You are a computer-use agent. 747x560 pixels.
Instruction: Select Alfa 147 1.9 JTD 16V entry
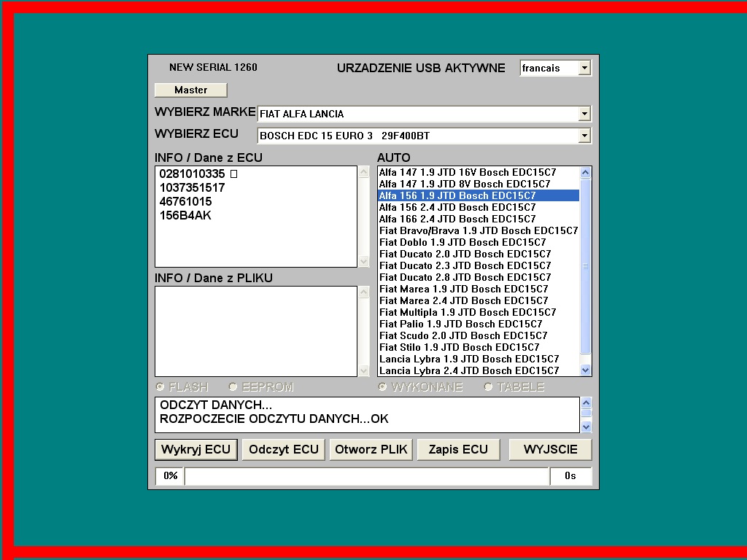(479, 172)
